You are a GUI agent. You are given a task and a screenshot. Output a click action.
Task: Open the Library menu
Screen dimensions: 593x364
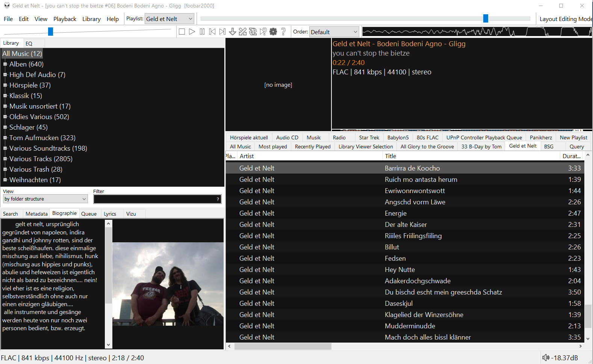click(91, 19)
